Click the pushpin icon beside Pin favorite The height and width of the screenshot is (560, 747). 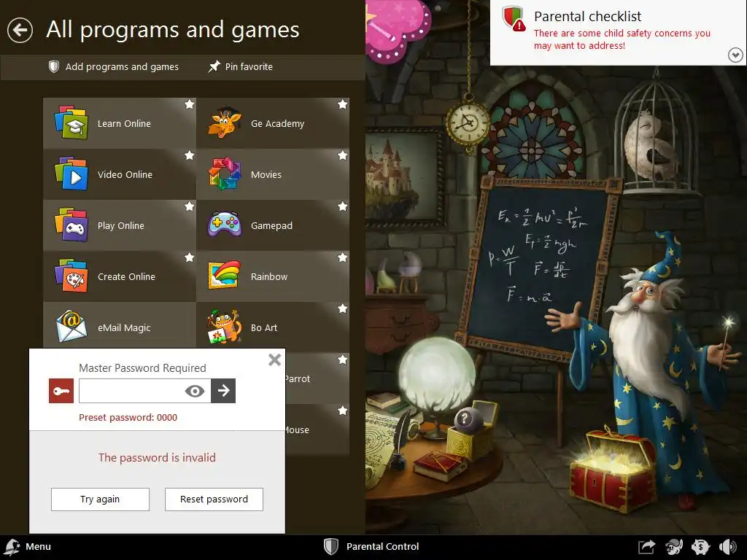(x=214, y=66)
